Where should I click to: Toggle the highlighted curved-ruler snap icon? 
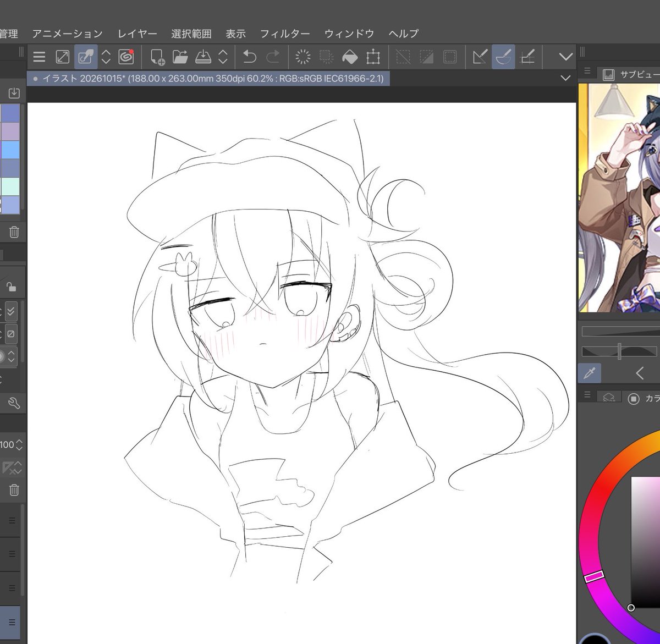pos(503,57)
